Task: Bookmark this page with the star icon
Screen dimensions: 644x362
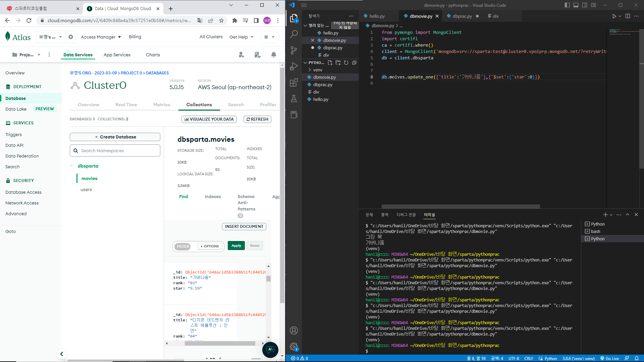Action: (x=221, y=20)
